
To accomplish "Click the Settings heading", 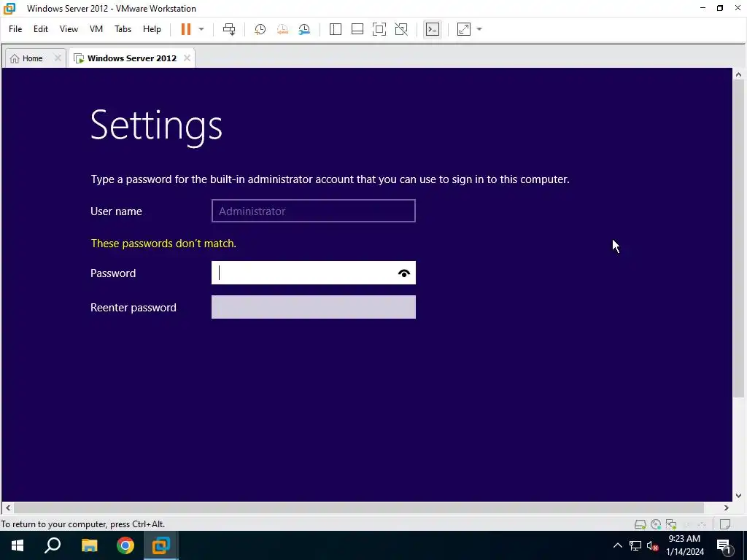I will (156, 125).
